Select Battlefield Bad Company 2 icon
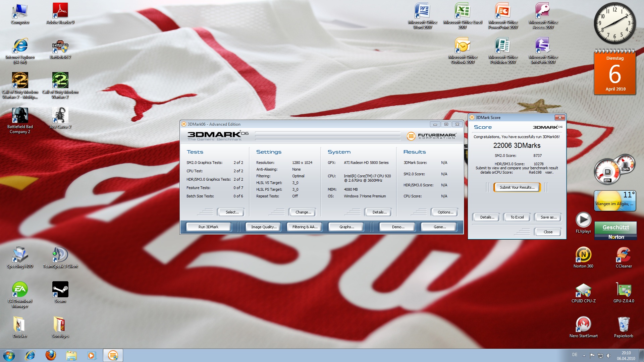 (x=20, y=121)
